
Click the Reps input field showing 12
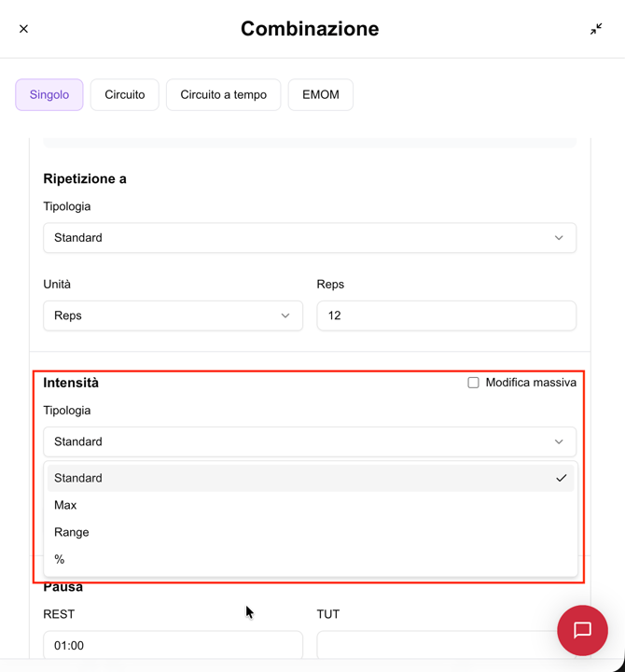tap(446, 315)
